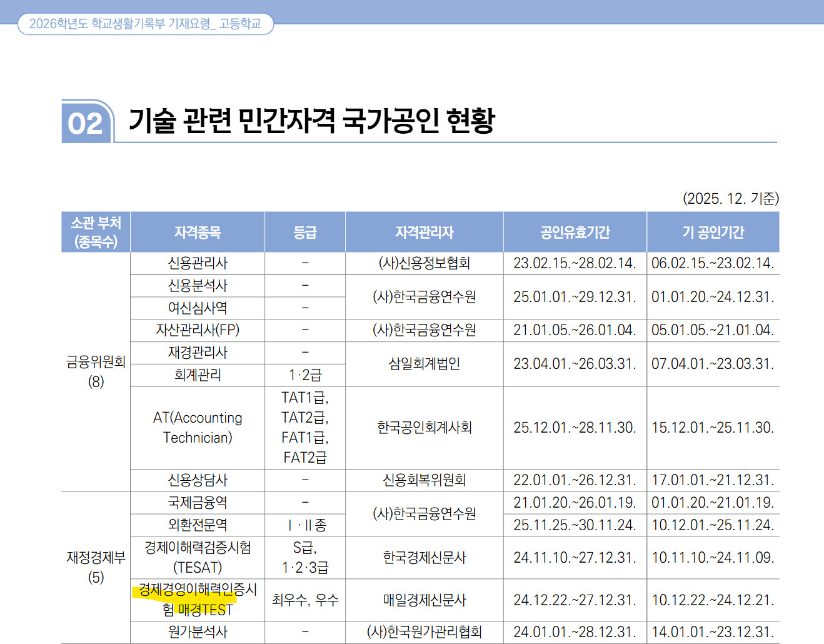Image resolution: width=824 pixels, height=644 pixels.
Task: Click the period '01.01.20.~21.01.19.'
Action: coord(713,503)
